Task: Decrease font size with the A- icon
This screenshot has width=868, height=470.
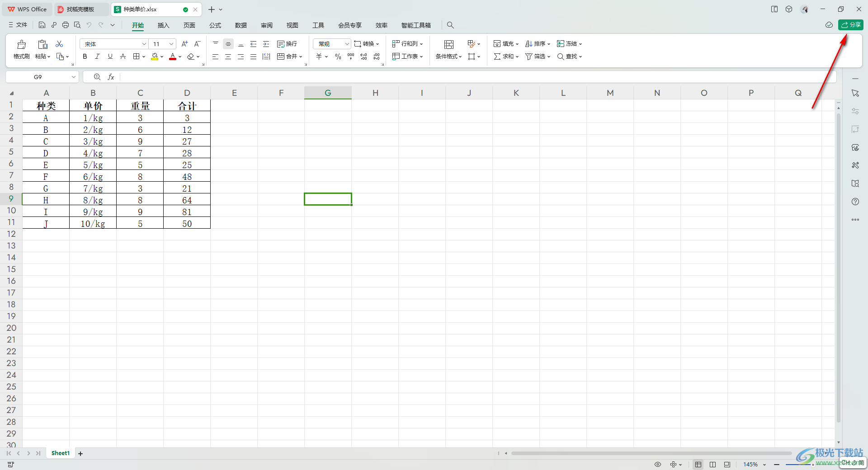Action: tap(197, 44)
